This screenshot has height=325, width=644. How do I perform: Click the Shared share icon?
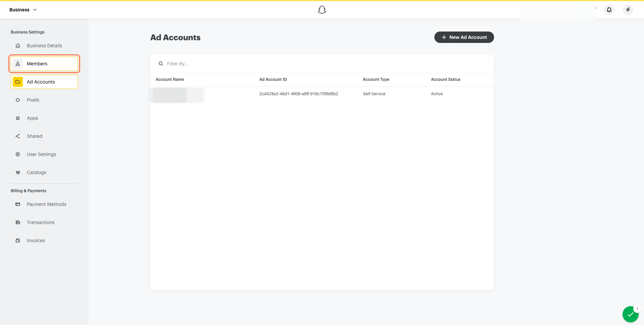[18, 136]
